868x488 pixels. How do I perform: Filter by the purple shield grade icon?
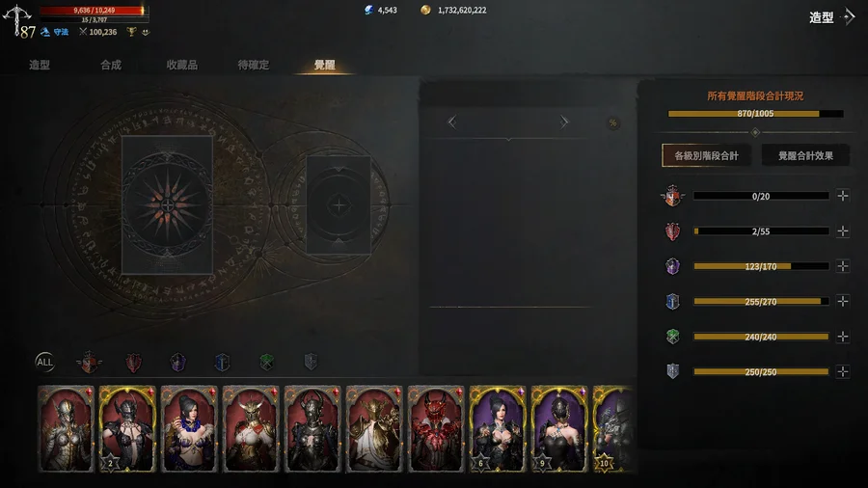pyautogui.click(x=177, y=363)
